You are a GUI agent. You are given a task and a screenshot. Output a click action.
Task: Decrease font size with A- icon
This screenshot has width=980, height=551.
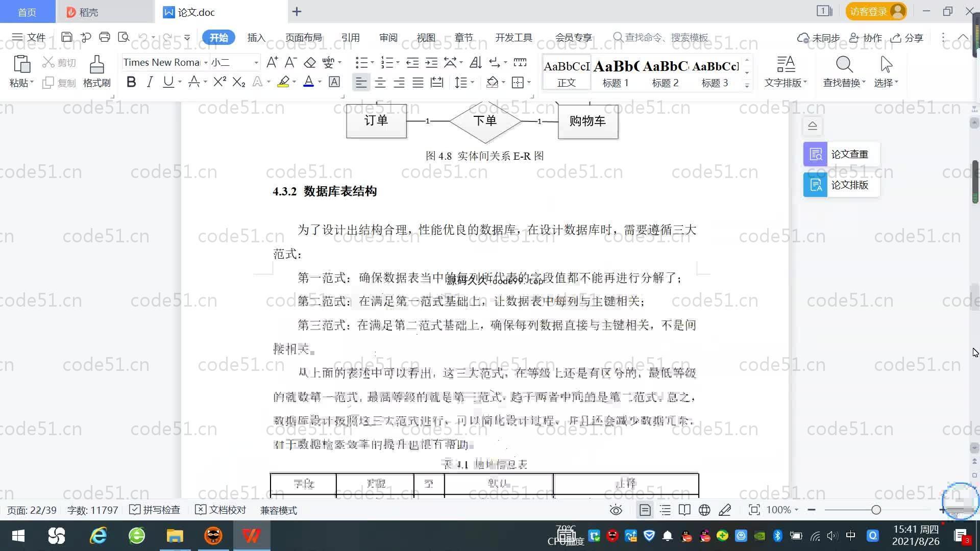pos(290,63)
